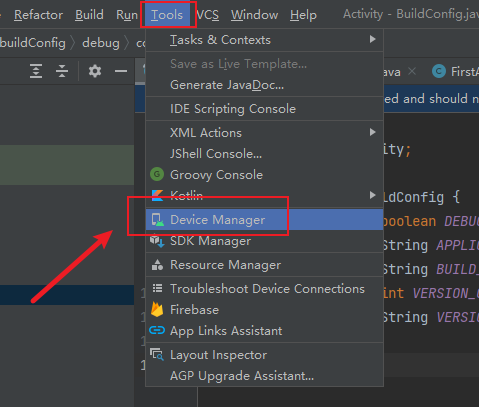Open the Refactor menu

(38, 15)
